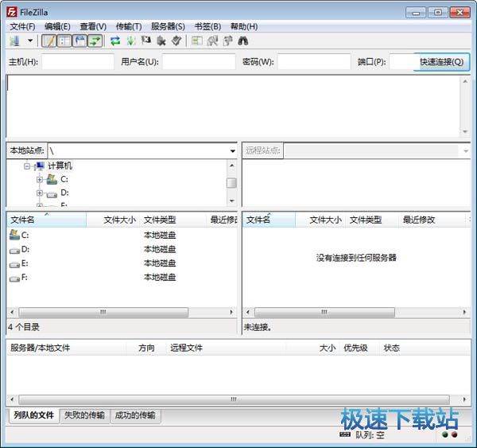Click the reconnect to last server icon
The height and width of the screenshot is (448, 477).
[176, 41]
